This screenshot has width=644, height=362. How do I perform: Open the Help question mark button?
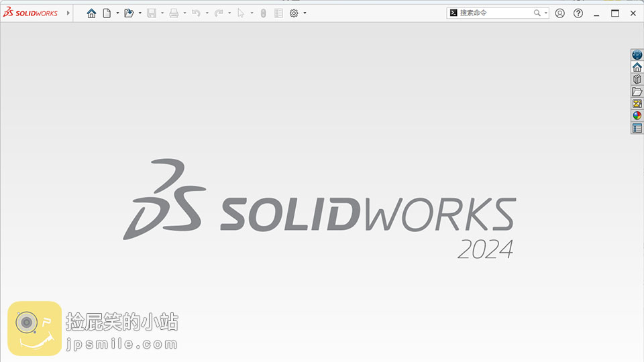[x=578, y=13]
